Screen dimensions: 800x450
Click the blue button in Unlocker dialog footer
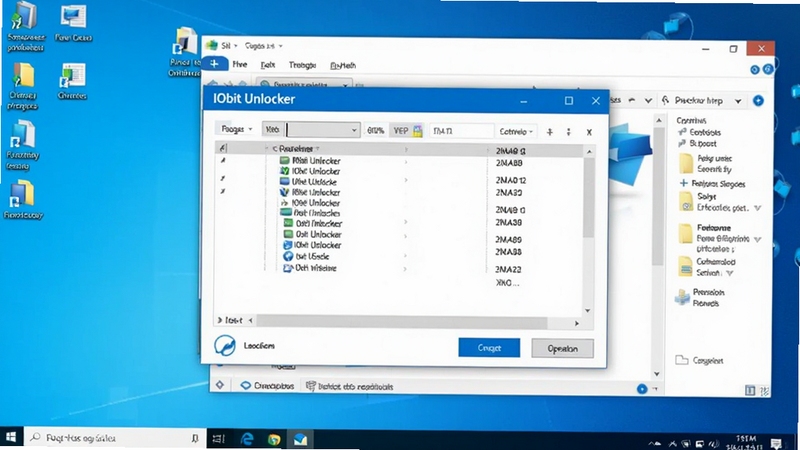[489, 347]
